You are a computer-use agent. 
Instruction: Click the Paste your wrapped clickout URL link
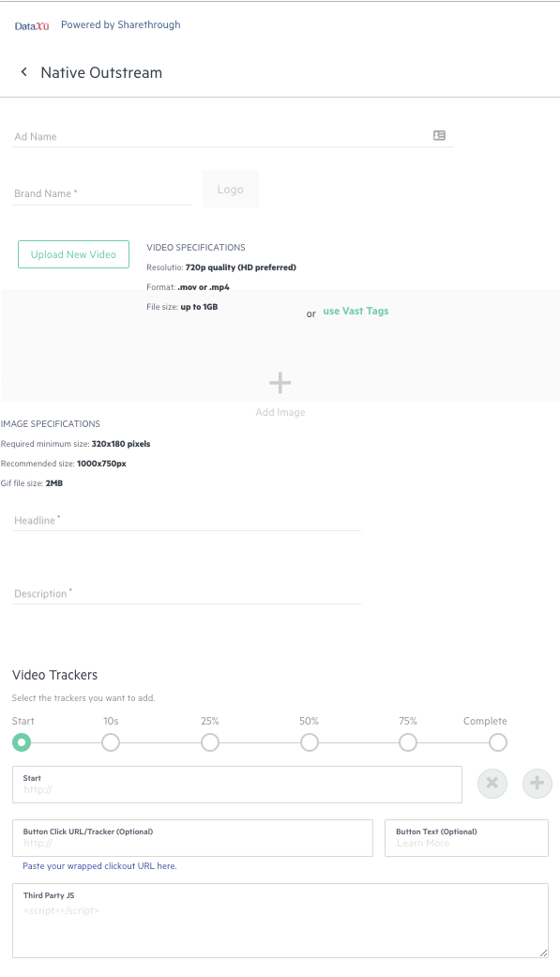click(99, 866)
